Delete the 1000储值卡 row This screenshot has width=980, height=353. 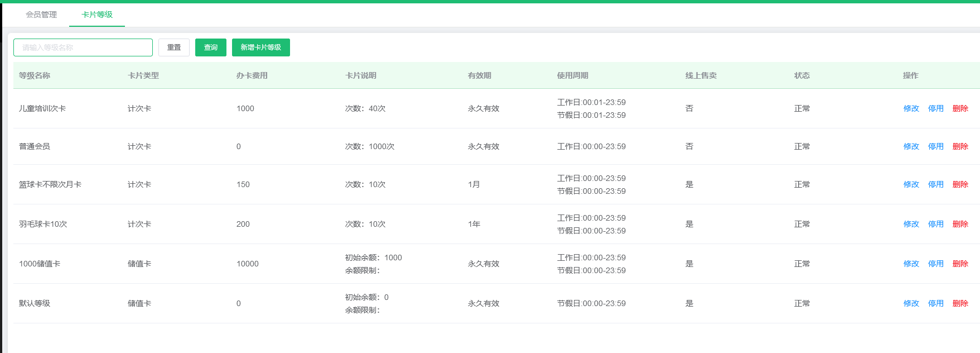tap(960, 264)
